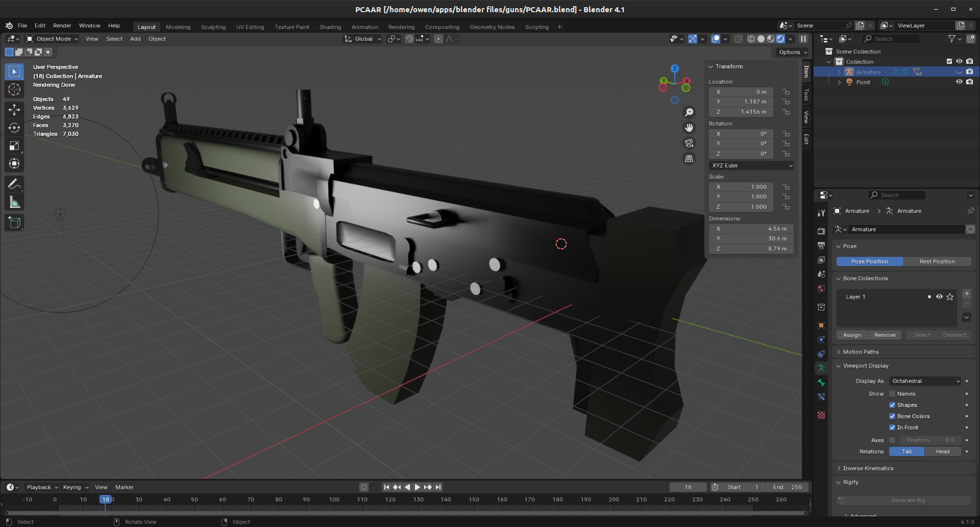This screenshot has width=980, height=527.
Task: Switch perspective/orthographic grid gizmo
Action: coord(689,158)
